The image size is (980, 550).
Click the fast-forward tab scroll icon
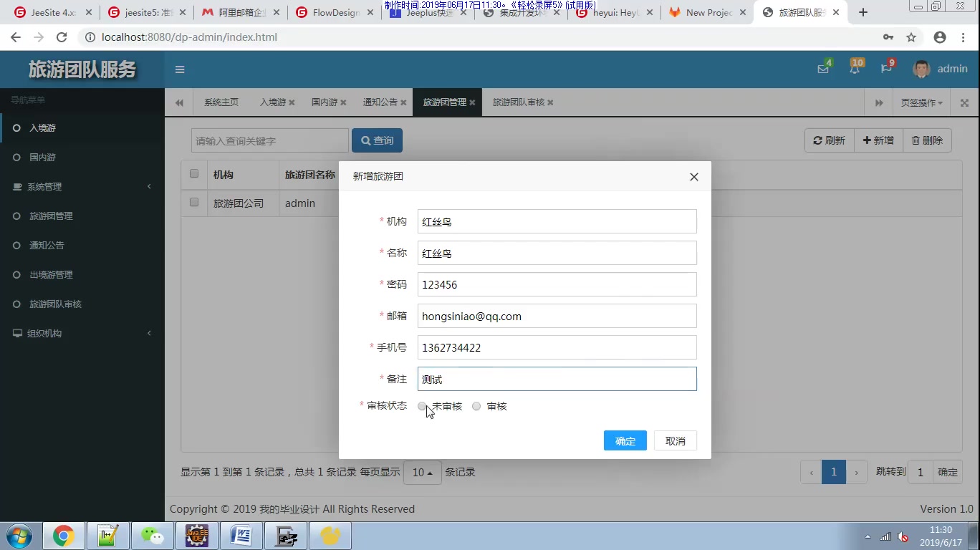coord(879,102)
